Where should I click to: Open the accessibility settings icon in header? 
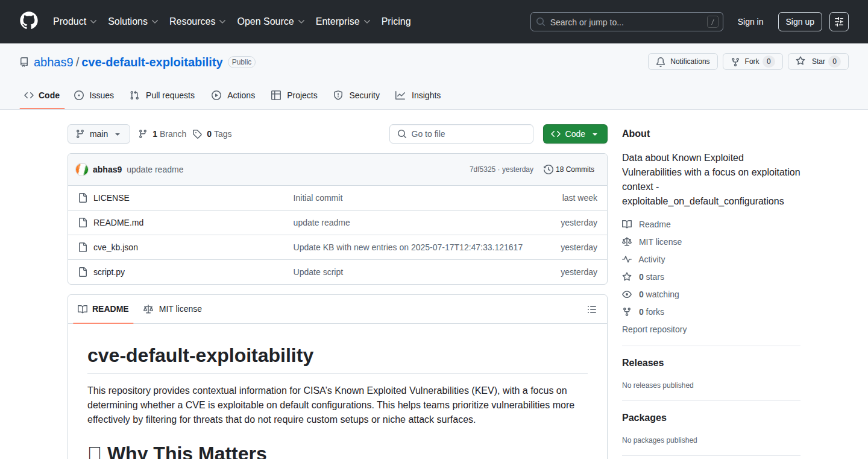pyautogui.click(x=838, y=22)
